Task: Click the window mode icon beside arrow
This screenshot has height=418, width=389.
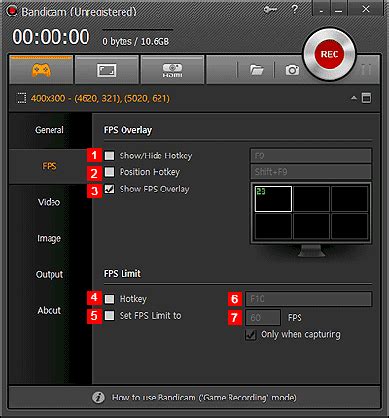Action: (x=366, y=98)
